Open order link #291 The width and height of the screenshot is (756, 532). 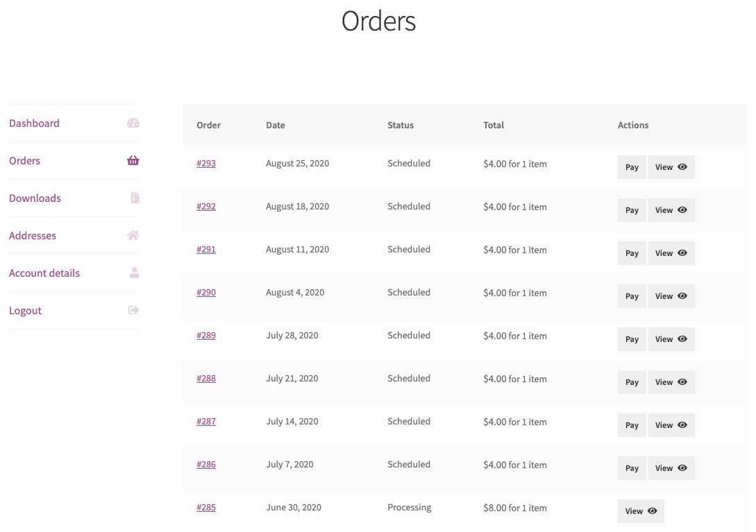click(x=206, y=250)
